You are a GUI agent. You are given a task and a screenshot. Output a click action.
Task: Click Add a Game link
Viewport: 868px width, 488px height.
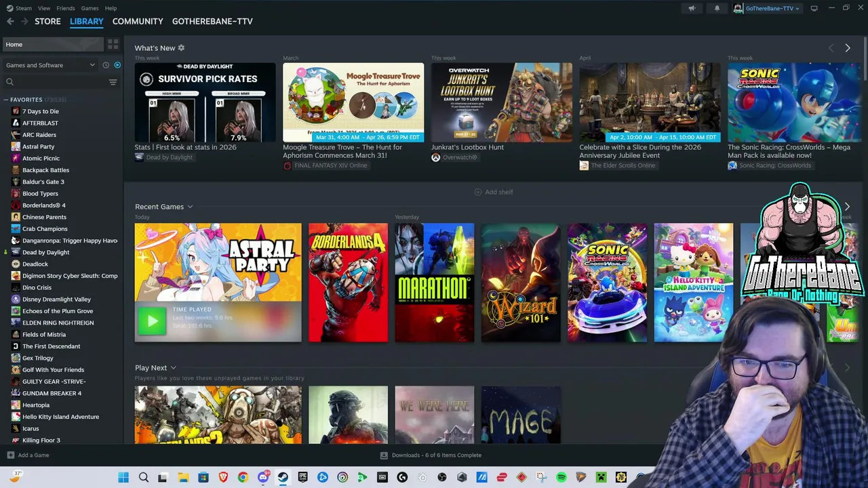click(33, 455)
